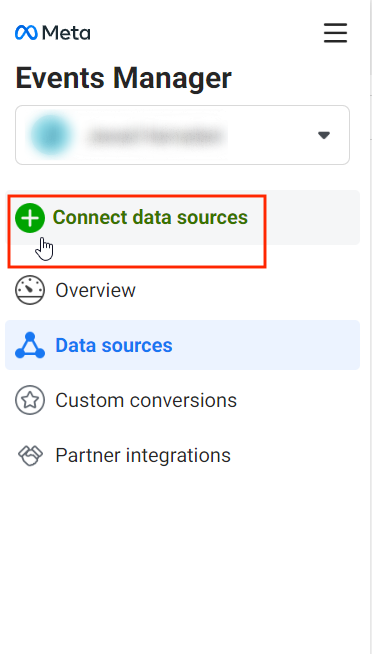372x654 pixels.
Task: Open the account selector box below Events Manager
Action: (x=182, y=135)
